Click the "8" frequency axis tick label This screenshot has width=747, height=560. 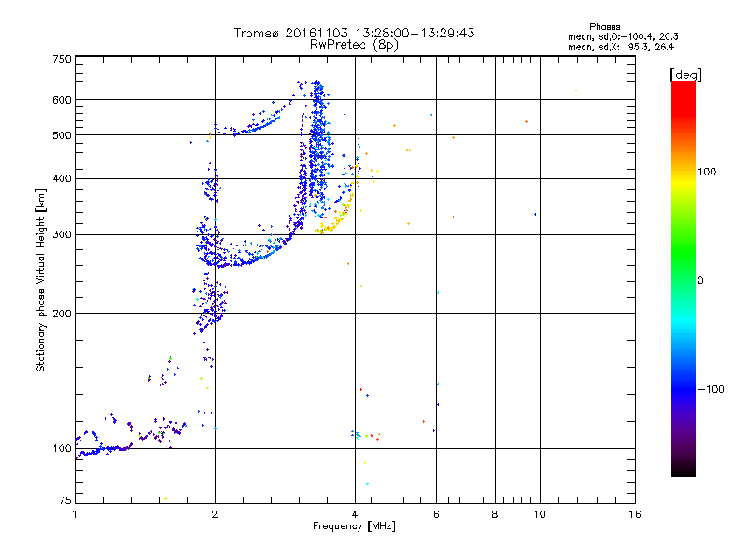pos(495,514)
